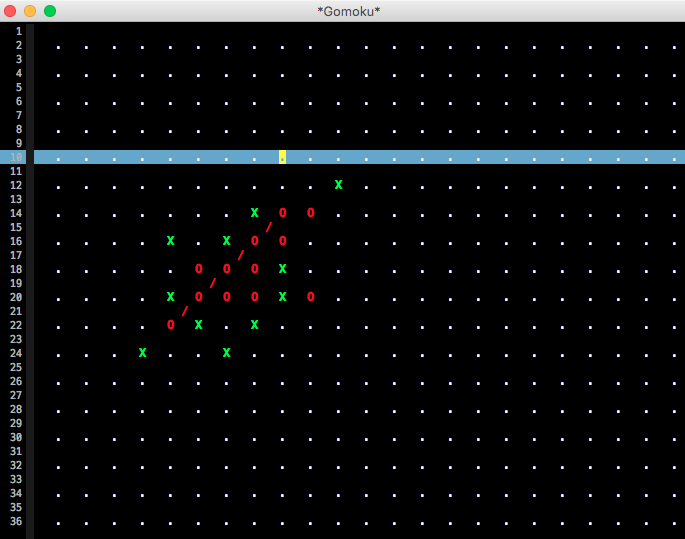The height and width of the screenshot is (539, 685).
Task: Click the yellow cursor cell on line 10
Action: (x=283, y=157)
